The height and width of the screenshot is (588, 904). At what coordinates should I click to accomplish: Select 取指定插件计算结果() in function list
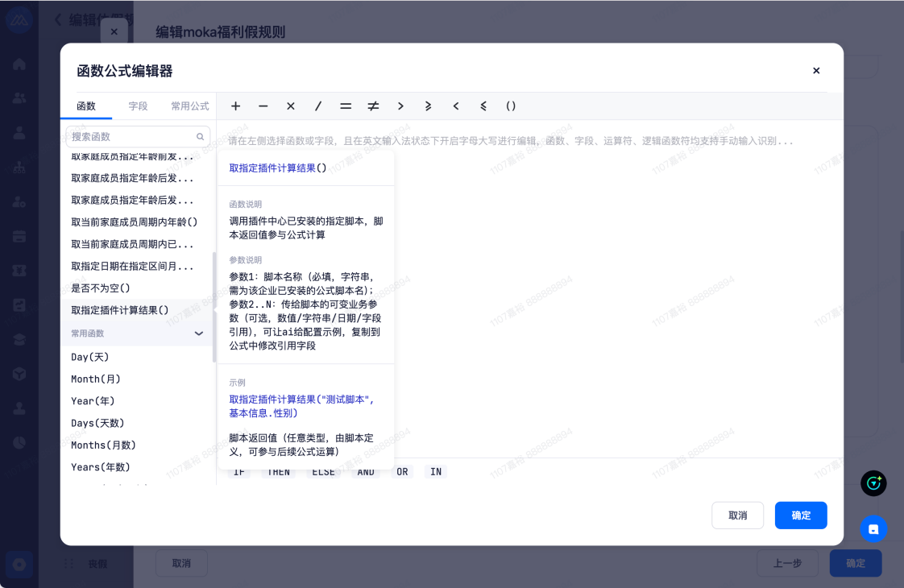click(119, 310)
